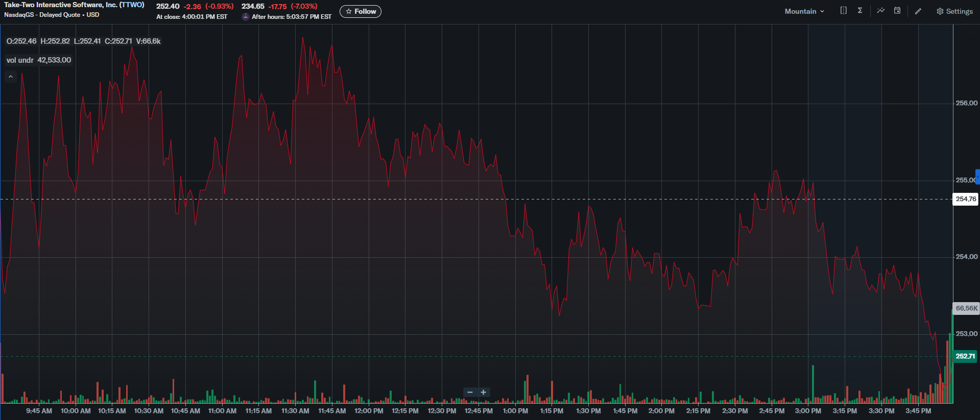The height and width of the screenshot is (420, 980).
Task: Collapse the study legend with chevron
Action: tap(11, 77)
